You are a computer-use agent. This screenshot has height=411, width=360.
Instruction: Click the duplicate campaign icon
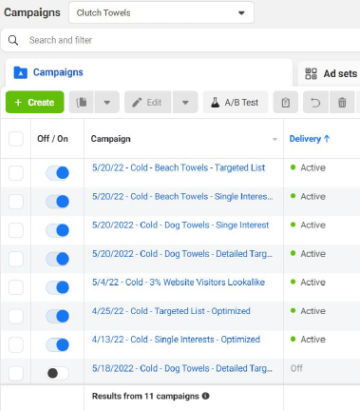[x=82, y=102]
